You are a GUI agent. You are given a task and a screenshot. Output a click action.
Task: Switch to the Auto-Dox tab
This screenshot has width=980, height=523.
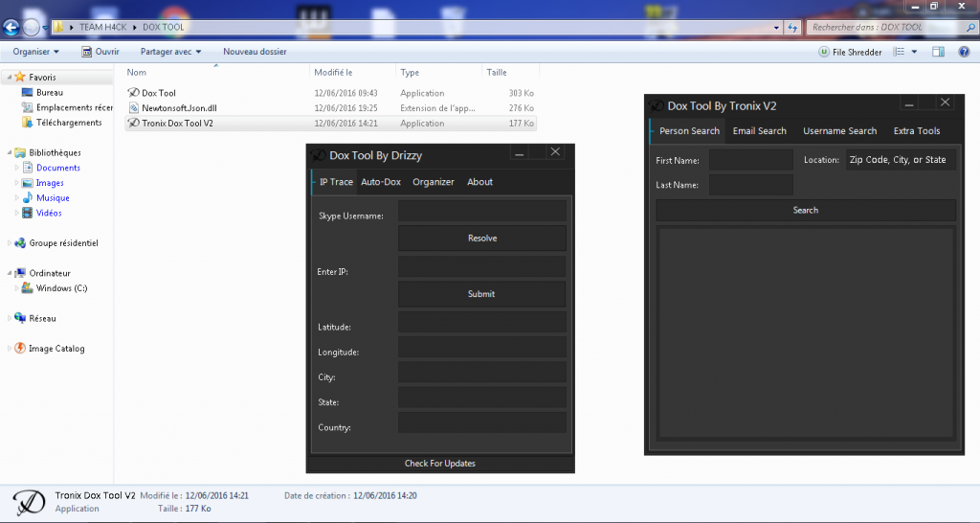pos(381,182)
